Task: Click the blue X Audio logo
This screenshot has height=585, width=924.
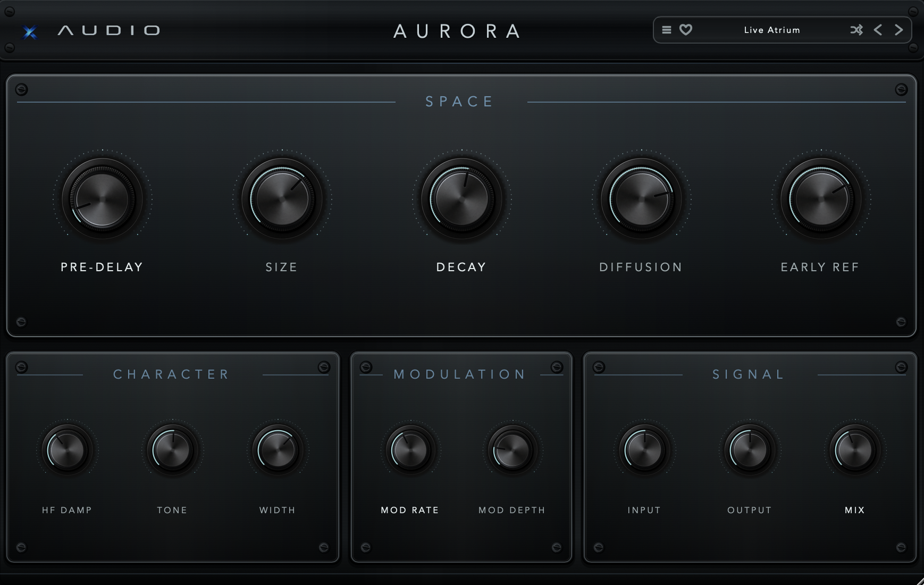Action: (x=30, y=32)
